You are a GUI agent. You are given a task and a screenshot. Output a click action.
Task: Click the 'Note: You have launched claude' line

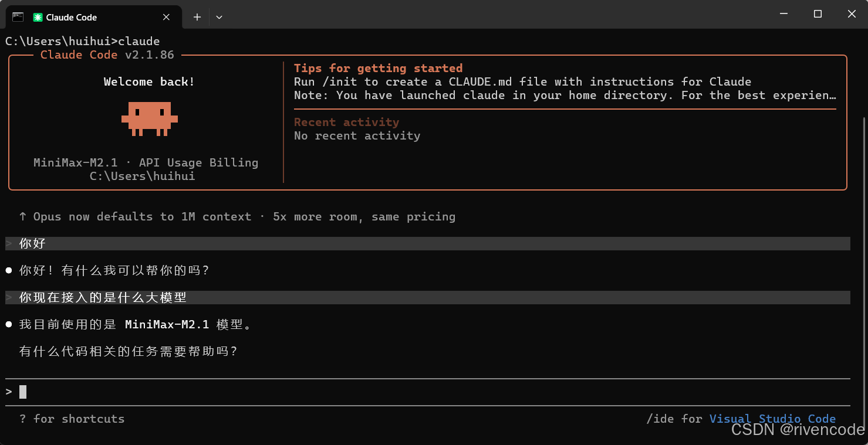click(565, 95)
